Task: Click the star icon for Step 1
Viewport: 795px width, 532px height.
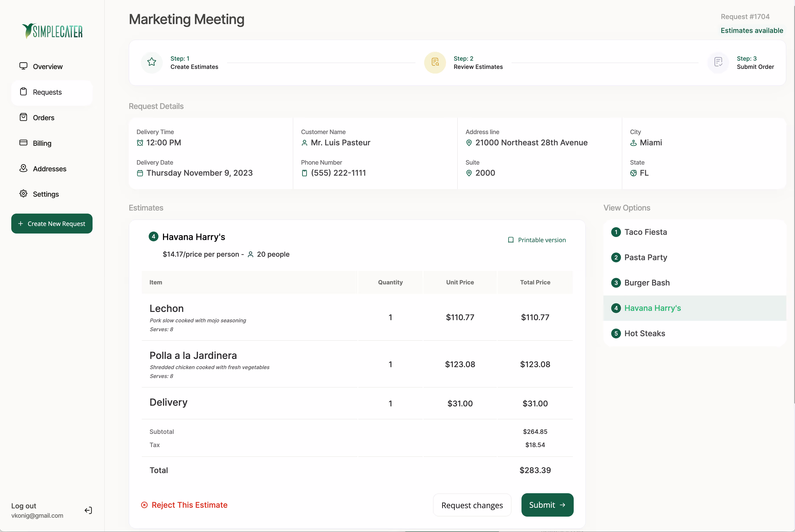Action: [152, 62]
